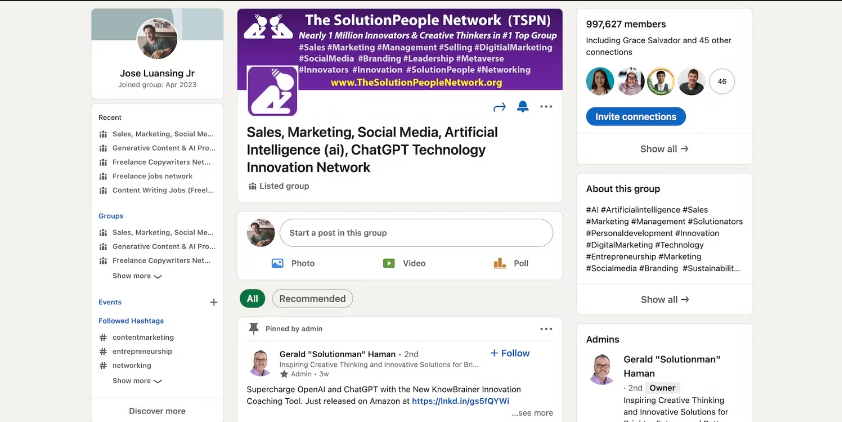Toggle the group notification bell

click(x=522, y=107)
